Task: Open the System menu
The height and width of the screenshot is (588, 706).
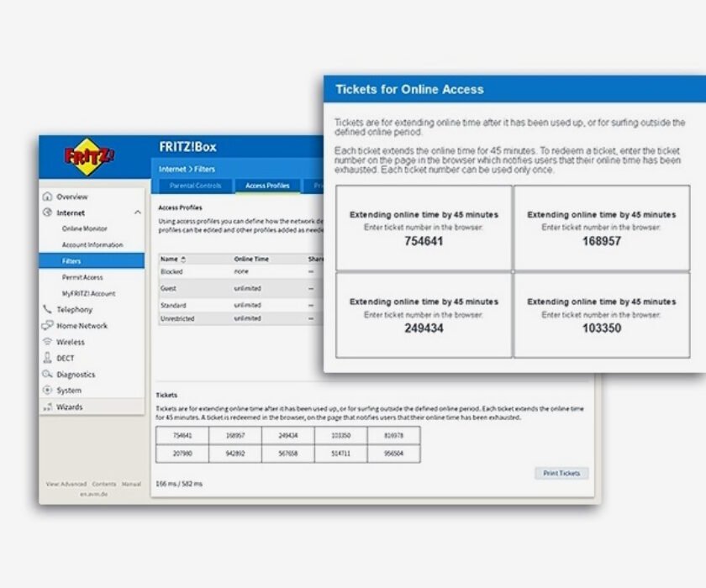Action: click(x=69, y=391)
